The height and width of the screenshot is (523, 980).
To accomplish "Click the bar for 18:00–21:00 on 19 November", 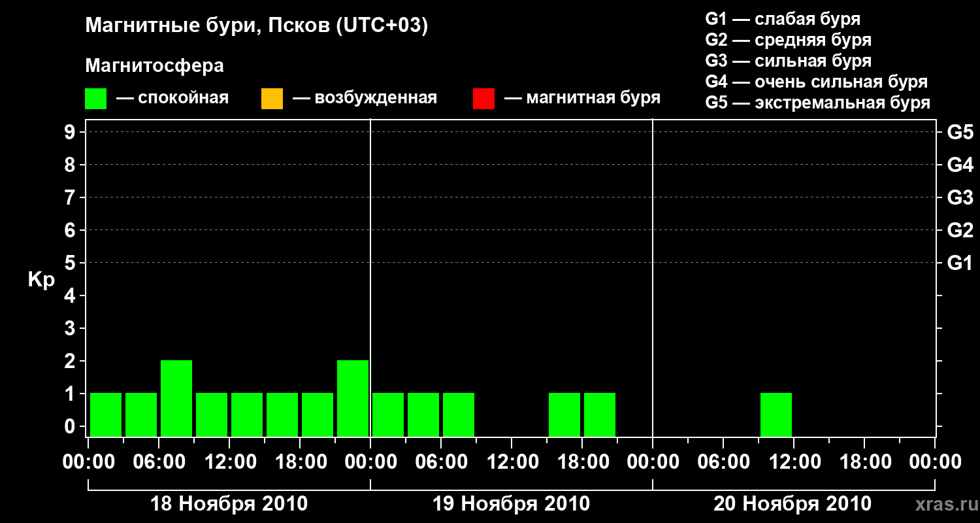I will click(600, 414).
